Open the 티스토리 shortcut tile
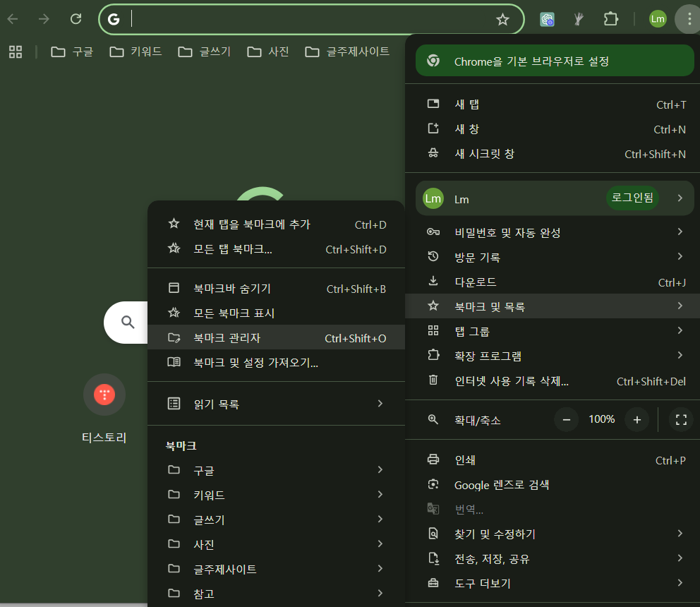700x607 pixels. tap(104, 407)
